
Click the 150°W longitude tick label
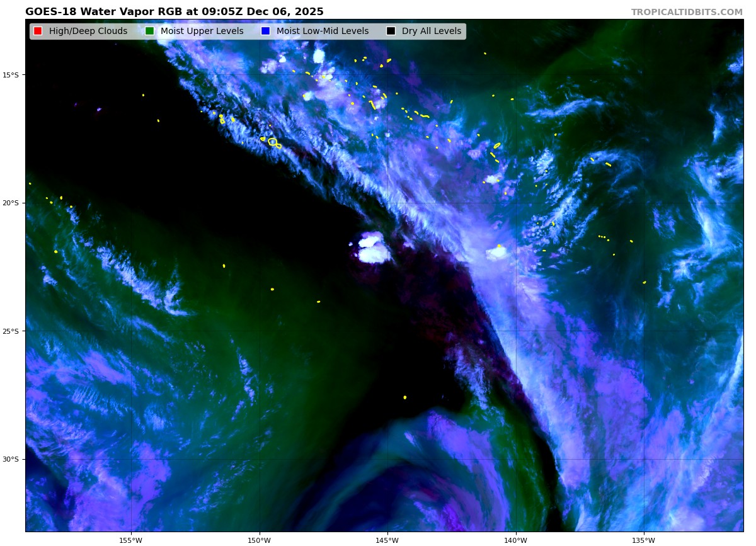(x=259, y=540)
